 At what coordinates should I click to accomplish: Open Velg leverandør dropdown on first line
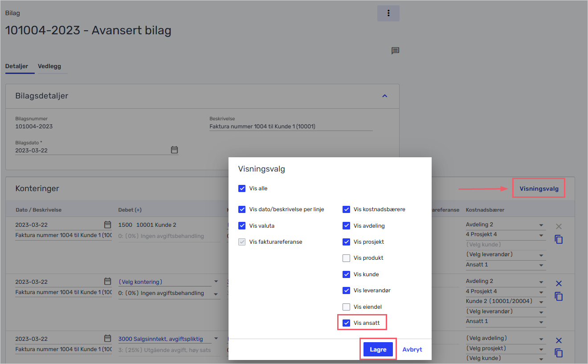point(506,254)
